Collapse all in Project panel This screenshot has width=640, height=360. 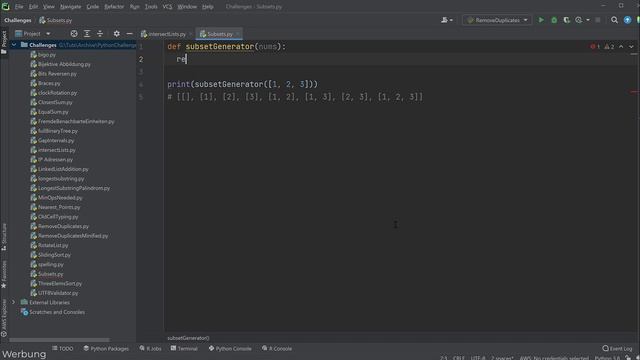(100, 34)
